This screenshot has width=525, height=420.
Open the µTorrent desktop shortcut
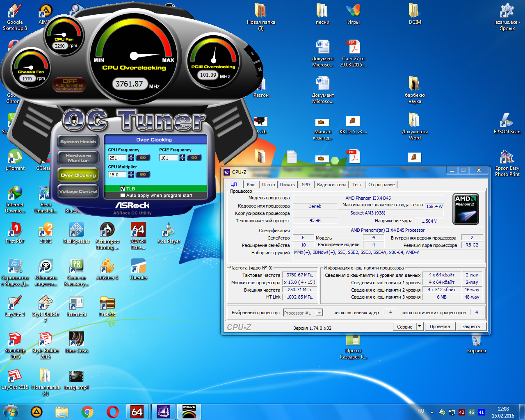point(15,160)
